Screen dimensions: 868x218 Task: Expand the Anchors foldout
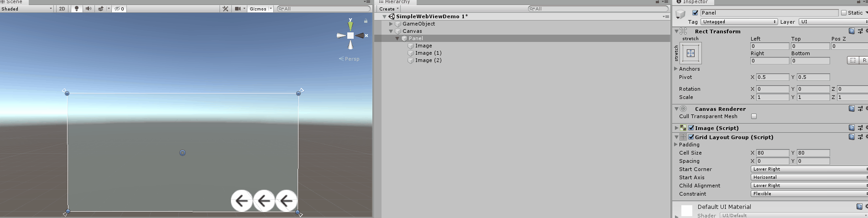(676, 69)
